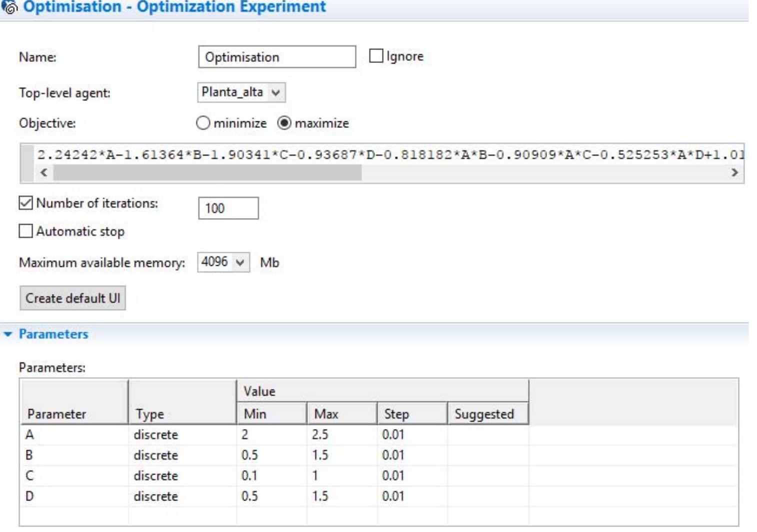Click the right scroll arrow of objective field

coord(734,172)
